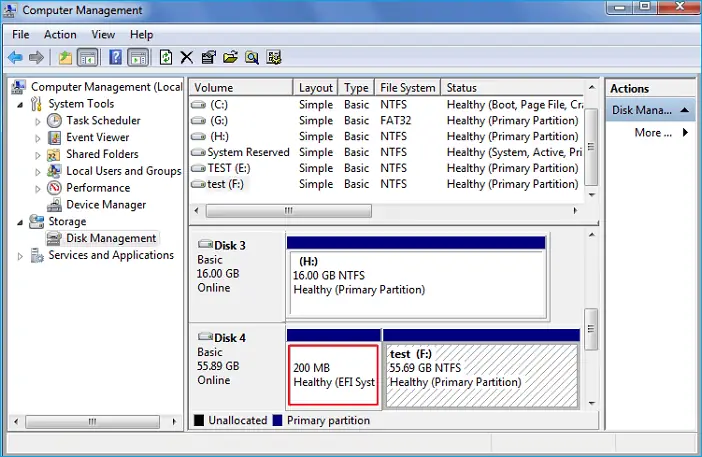Click the volume list horizontal scrollbar thumb
The width and height of the screenshot is (702, 457).
tap(288, 210)
